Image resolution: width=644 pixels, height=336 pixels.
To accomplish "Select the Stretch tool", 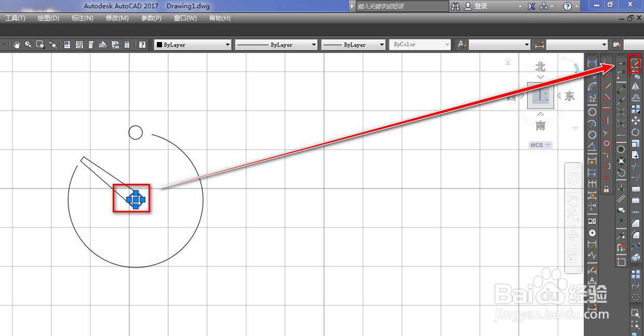I will pos(635,155).
